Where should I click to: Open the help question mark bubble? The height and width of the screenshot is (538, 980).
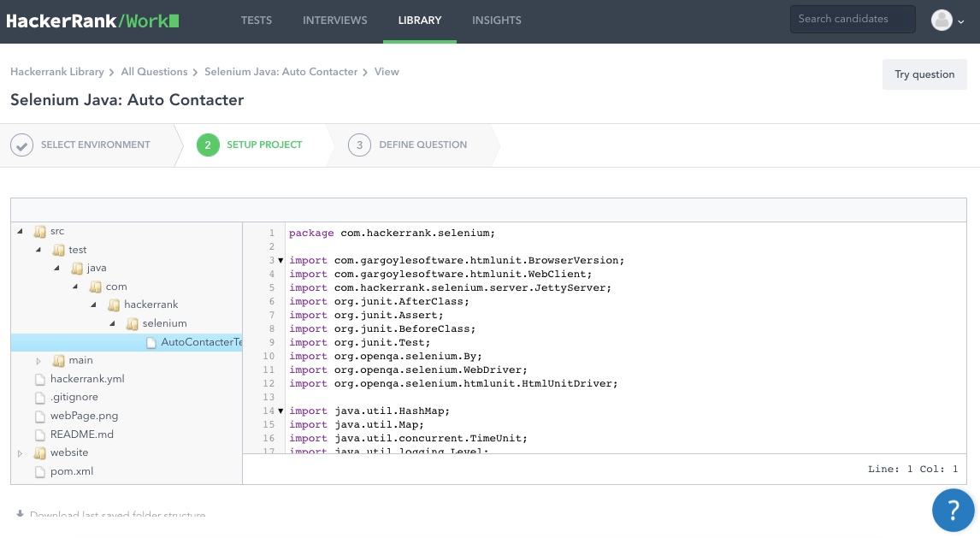tap(953, 510)
